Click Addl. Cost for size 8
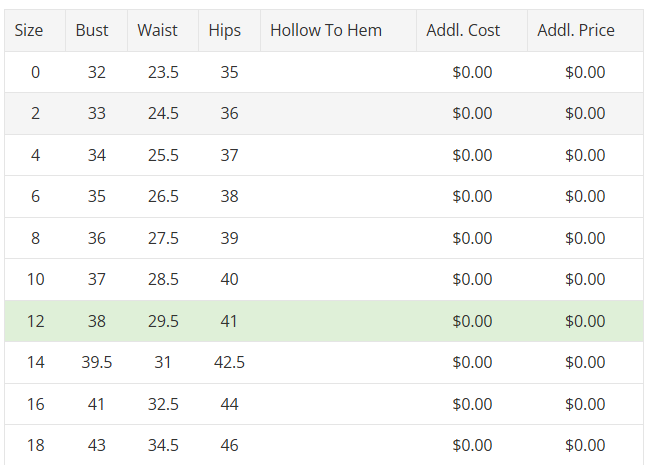647x465 pixels. (x=472, y=238)
